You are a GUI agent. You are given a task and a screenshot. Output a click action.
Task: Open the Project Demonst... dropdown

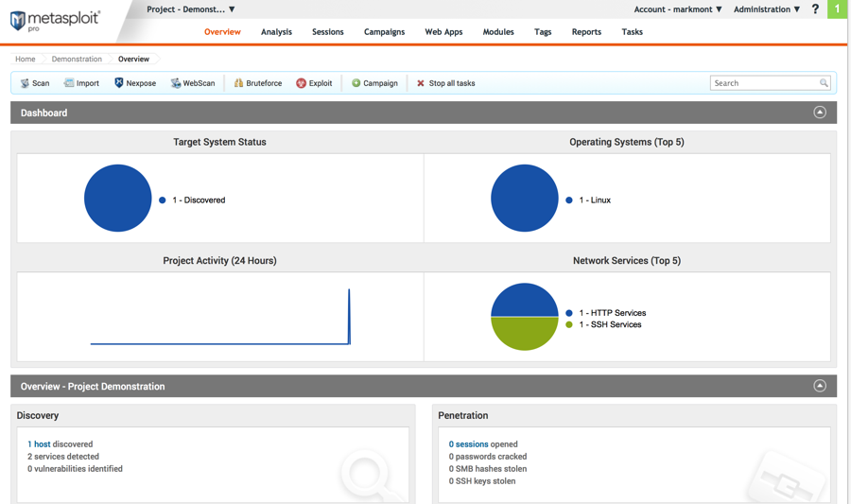[190, 9]
